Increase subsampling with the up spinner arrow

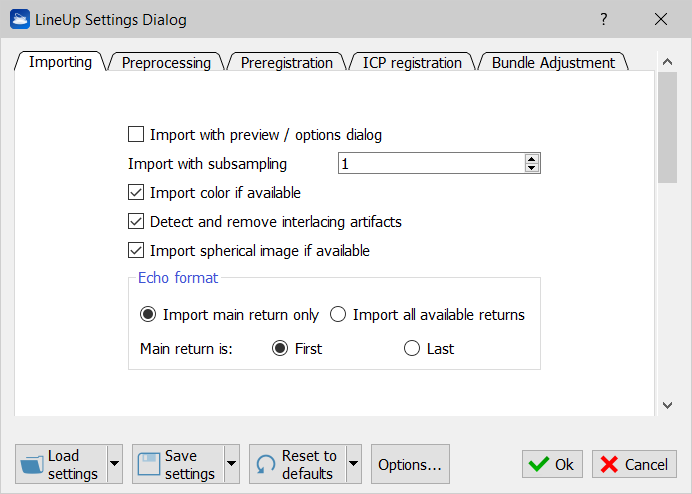[x=532, y=159]
